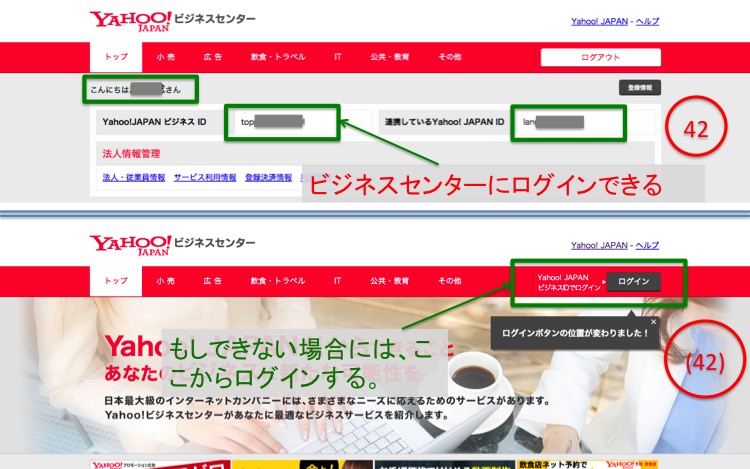Open Yahoo! JAPAN link in lower header
This screenshot has width=750, height=469.
[x=599, y=245]
